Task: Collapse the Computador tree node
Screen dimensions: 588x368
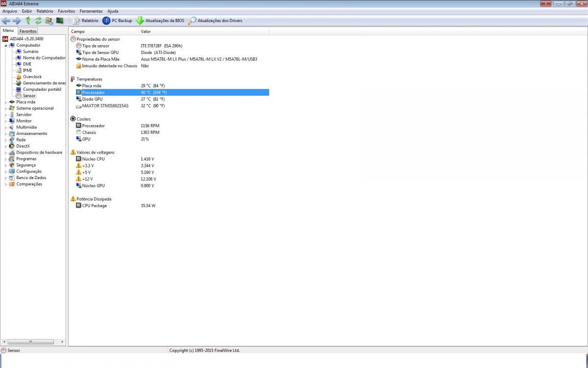Action: click(6, 45)
